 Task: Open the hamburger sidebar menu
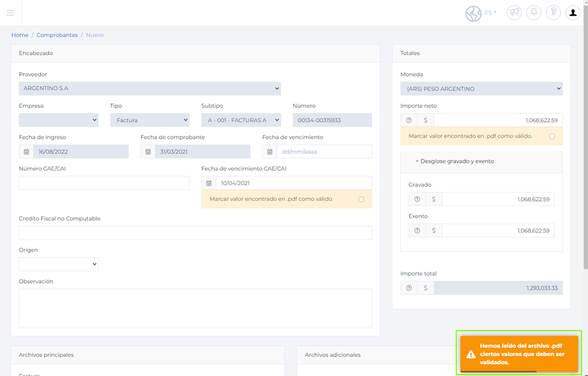pyautogui.click(x=10, y=13)
